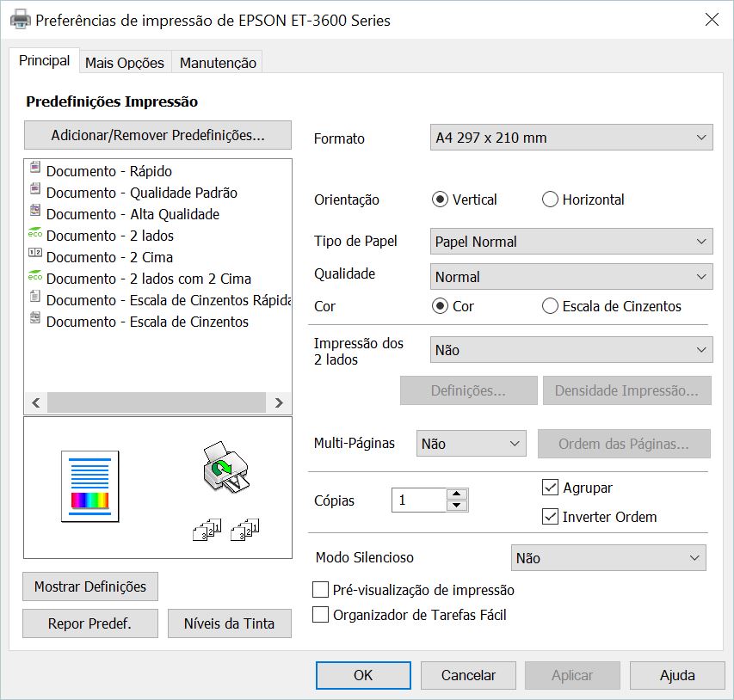Click the left collated pages icon in preview
This screenshot has height=700, width=734.
pos(207,530)
